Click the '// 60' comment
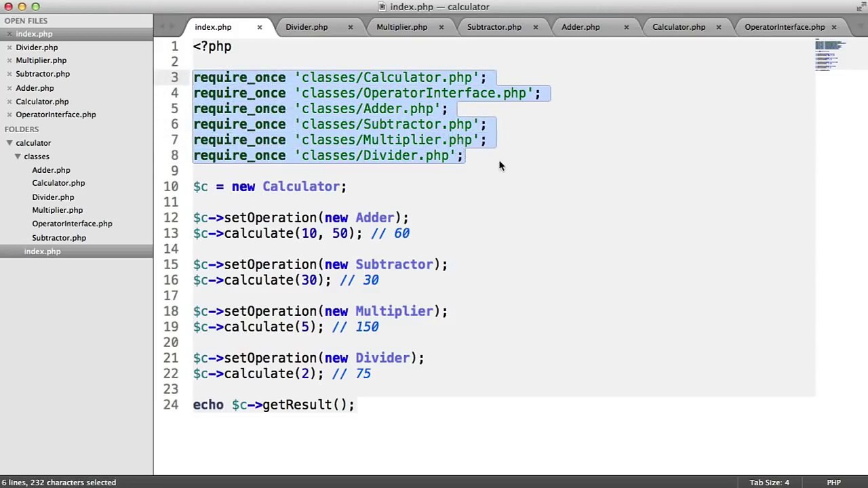The height and width of the screenshot is (488, 868). coord(390,233)
